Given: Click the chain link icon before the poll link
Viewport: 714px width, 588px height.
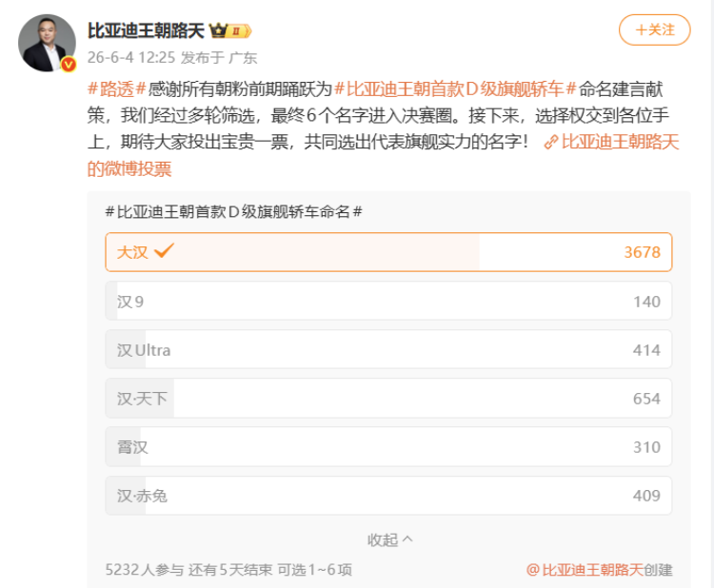Looking at the screenshot, I should [x=551, y=142].
